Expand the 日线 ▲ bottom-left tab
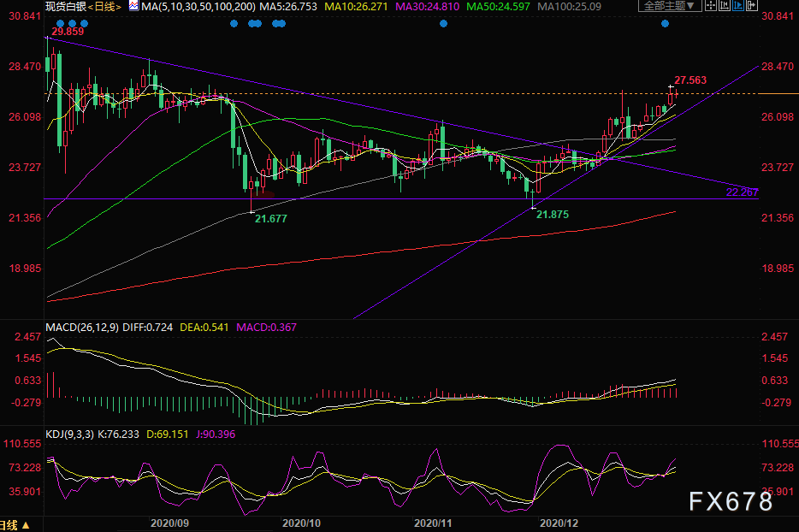 15,525
